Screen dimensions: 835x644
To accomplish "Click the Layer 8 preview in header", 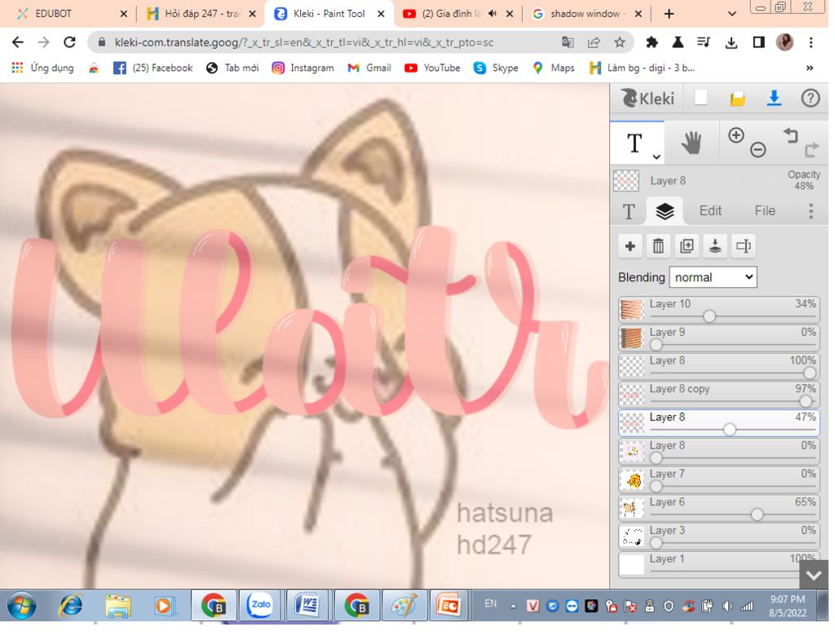I will [x=626, y=180].
